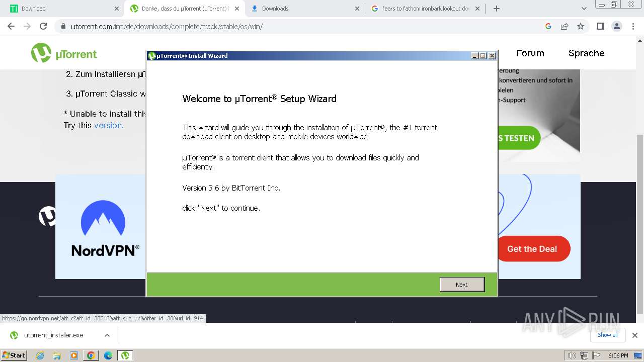
Task: Share this page using the share icon
Action: point(565,26)
